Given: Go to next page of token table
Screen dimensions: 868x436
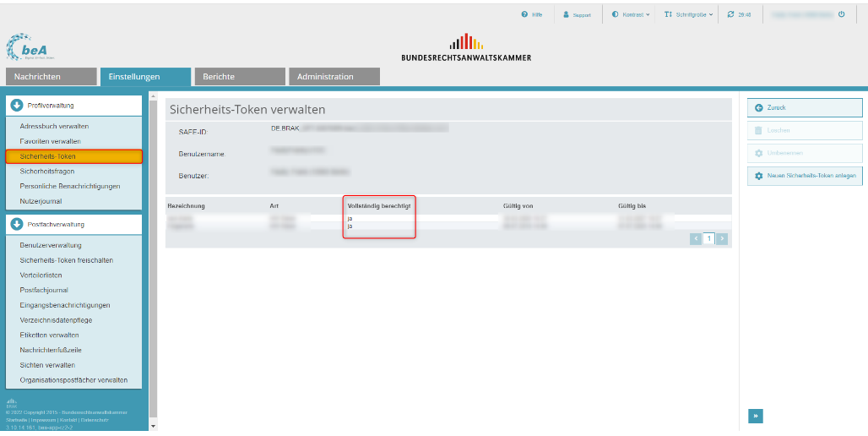Looking at the screenshot, I should click(x=721, y=239).
